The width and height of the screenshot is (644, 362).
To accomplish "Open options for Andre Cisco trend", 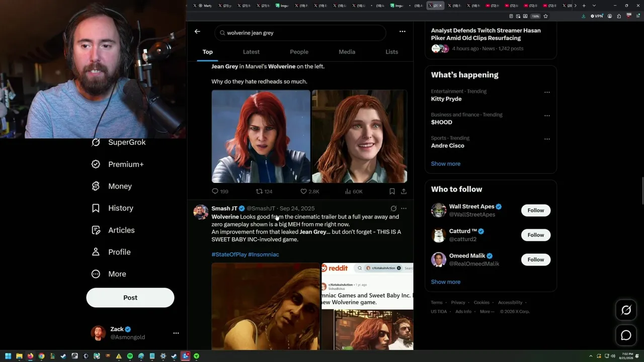I will coord(547,139).
